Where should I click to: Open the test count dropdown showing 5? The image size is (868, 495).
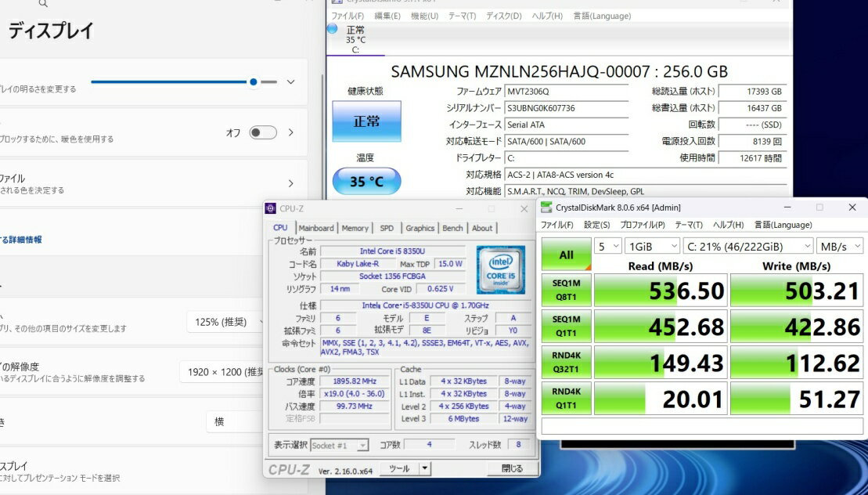606,246
